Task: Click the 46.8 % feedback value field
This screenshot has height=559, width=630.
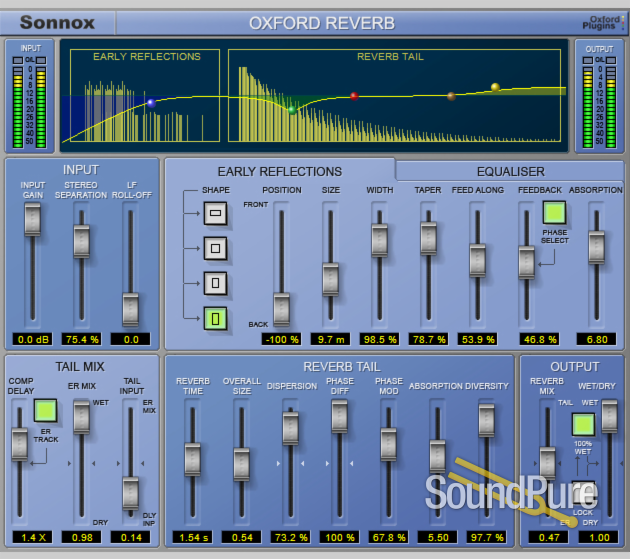Action: tap(540, 339)
